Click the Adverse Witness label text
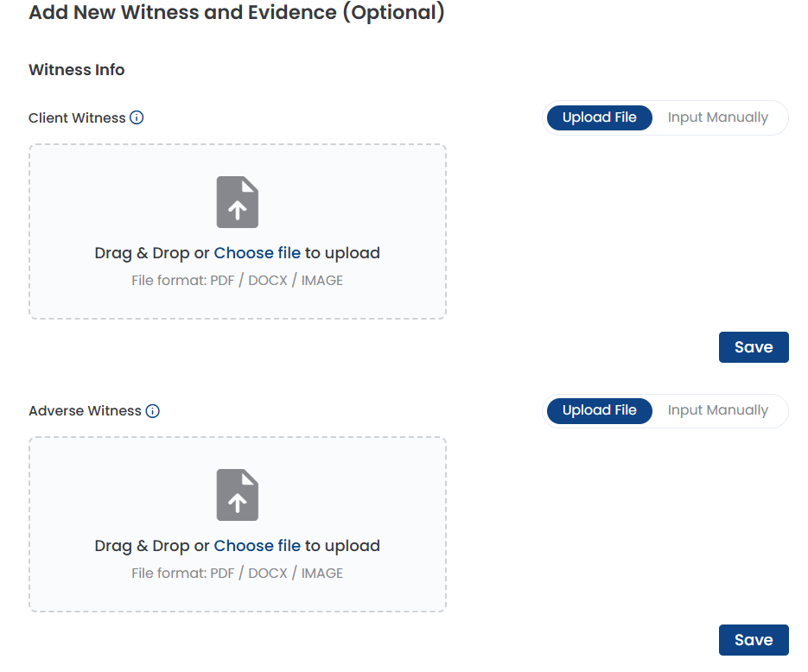The width and height of the screenshot is (808, 672). (85, 411)
